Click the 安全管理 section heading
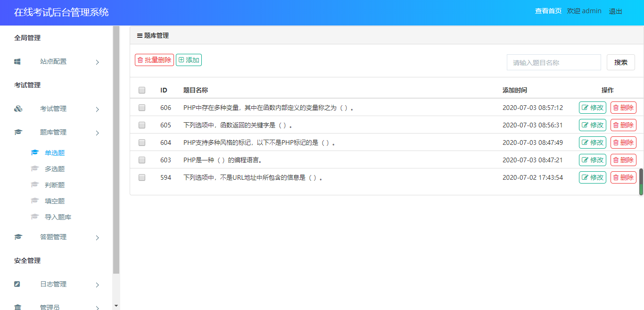 pyautogui.click(x=27, y=260)
